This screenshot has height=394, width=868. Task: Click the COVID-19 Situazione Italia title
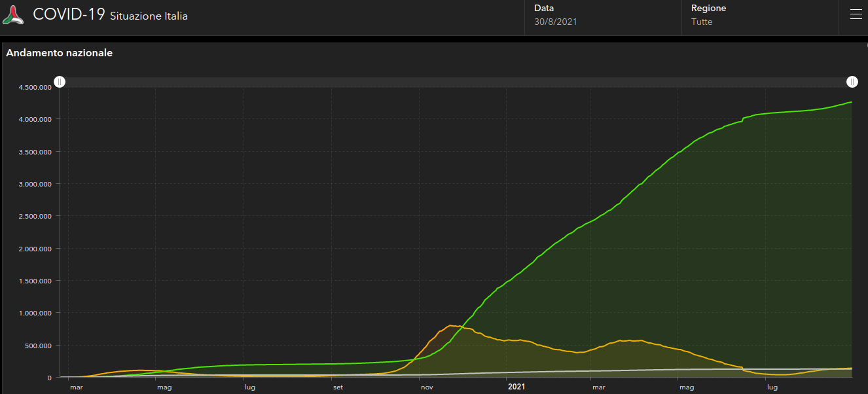[110, 15]
